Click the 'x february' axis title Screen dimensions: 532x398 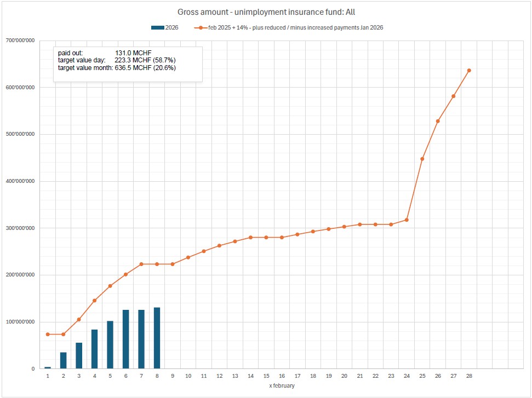pos(282,387)
